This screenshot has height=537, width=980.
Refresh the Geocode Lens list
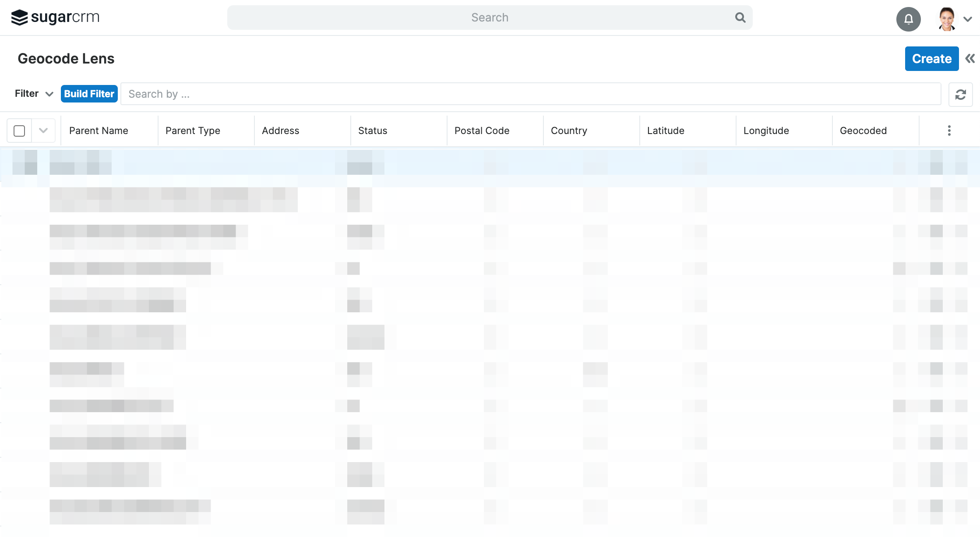960,95
